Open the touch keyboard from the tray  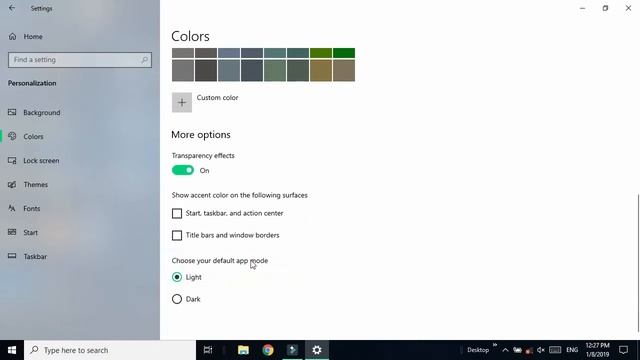click(x=555, y=350)
